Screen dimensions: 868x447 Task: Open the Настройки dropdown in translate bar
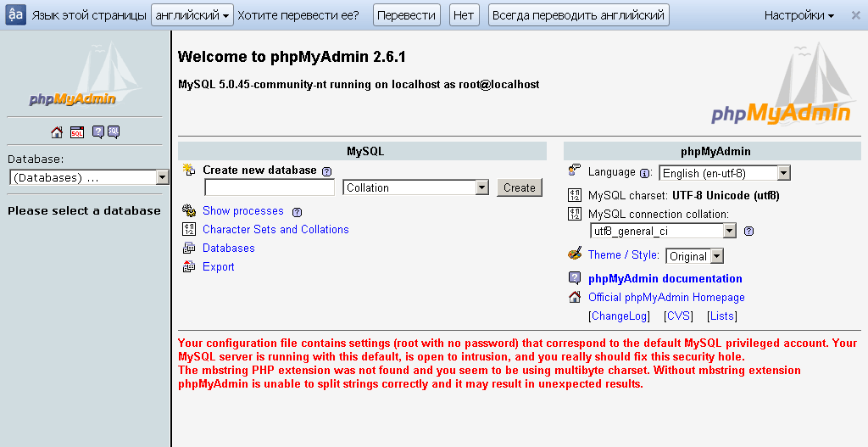pyautogui.click(x=798, y=15)
